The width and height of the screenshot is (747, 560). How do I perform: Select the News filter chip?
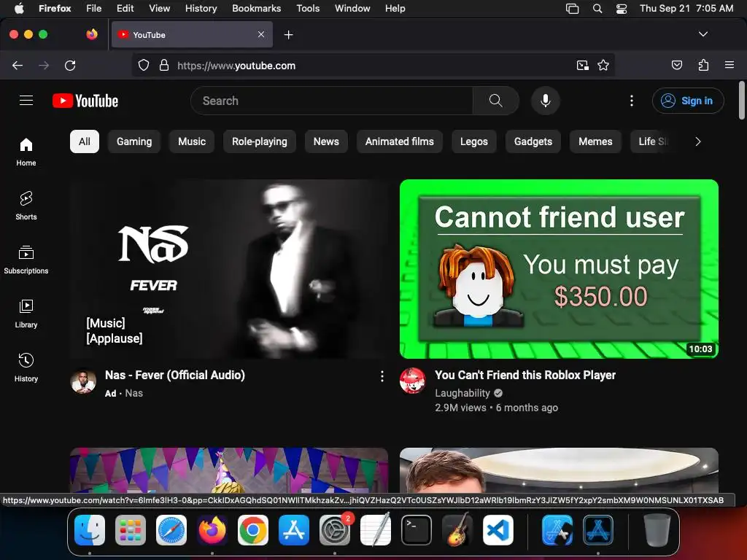(326, 141)
